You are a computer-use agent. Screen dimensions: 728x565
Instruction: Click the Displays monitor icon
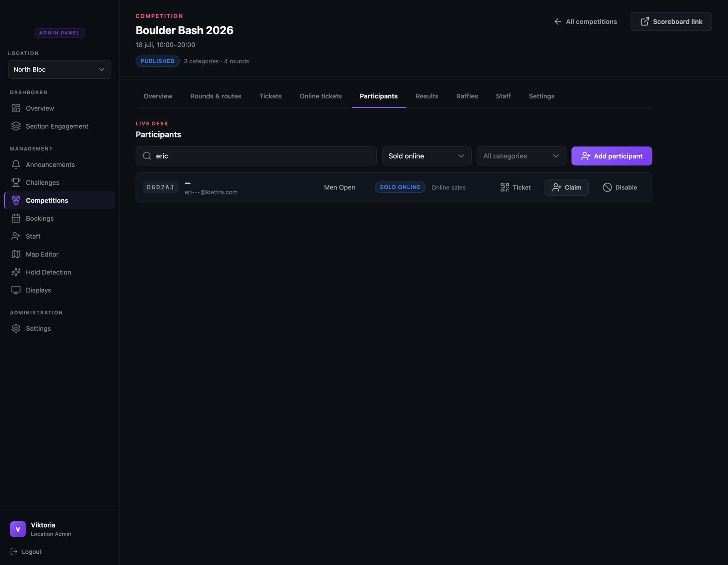pyautogui.click(x=16, y=290)
